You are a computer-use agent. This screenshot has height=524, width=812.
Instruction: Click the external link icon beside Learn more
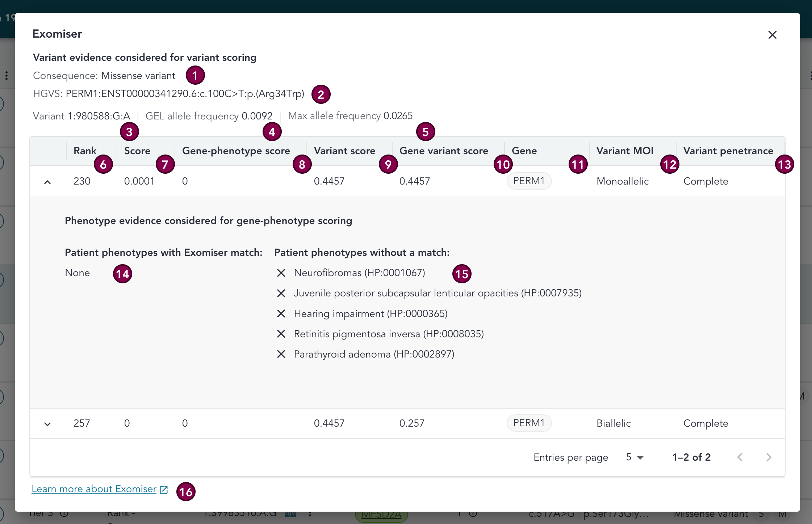164,490
